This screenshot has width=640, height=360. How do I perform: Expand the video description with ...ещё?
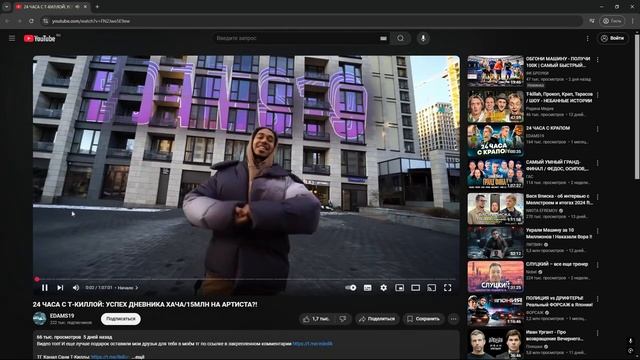(x=138, y=357)
